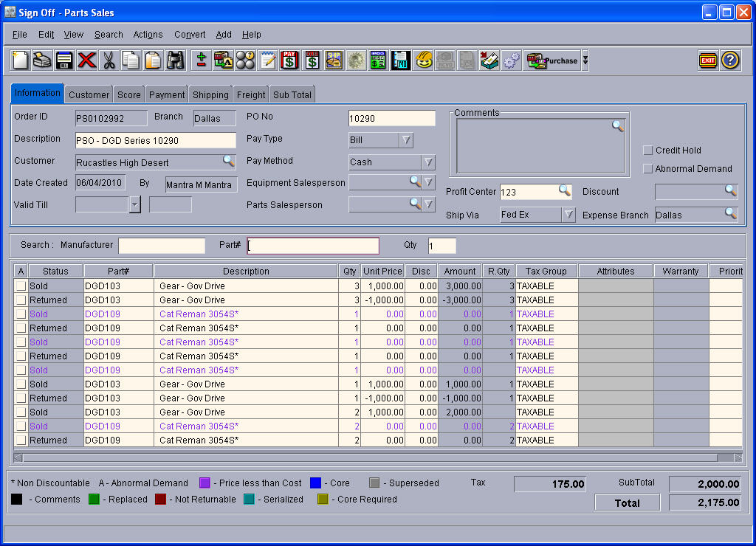Image resolution: width=756 pixels, height=546 pixels.
Task: Enable the Abnormal Demand checkbox
Action: coord(648,169)
